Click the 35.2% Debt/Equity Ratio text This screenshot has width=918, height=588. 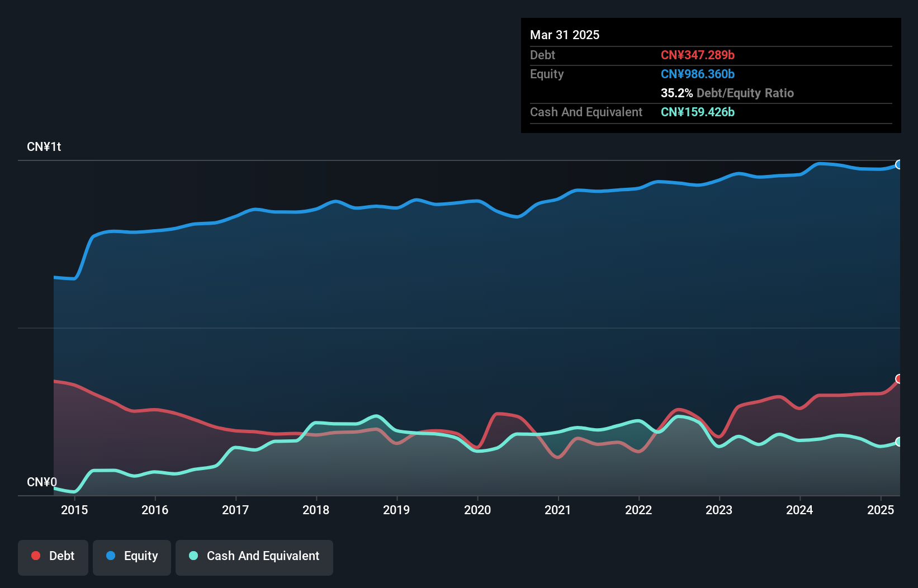[727, 93]
